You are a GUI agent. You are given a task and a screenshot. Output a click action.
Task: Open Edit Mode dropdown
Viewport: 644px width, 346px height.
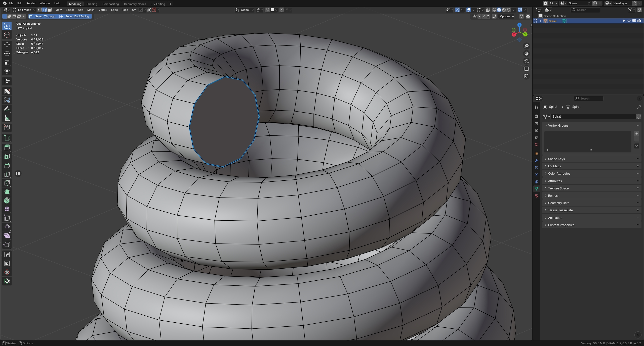24,10
